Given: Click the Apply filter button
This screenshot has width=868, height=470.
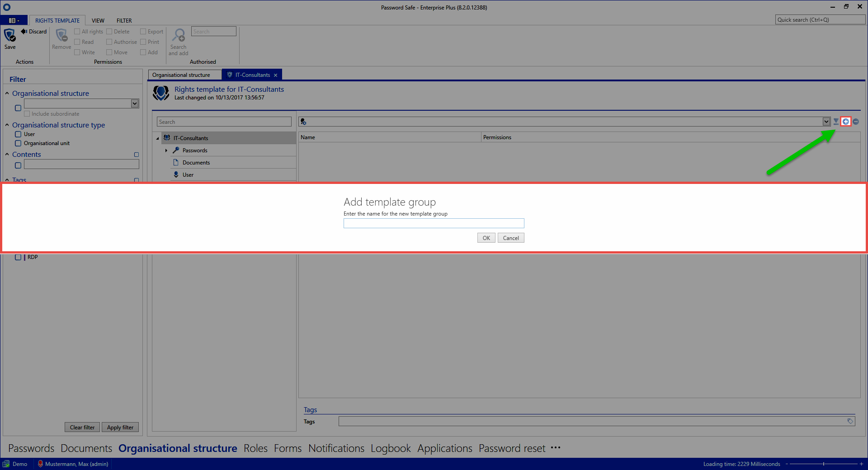Looking at the screenshot, I should [x=120, y=428].
